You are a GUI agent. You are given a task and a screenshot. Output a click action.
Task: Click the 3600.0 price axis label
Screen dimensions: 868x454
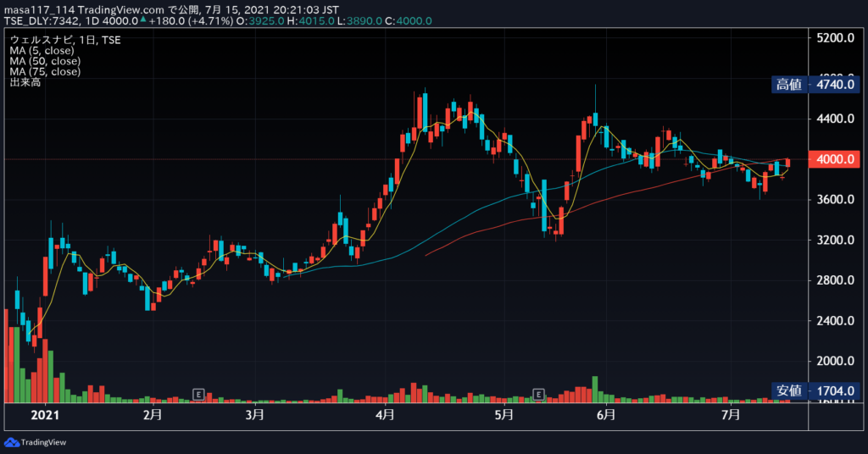[x=835, y=200]
